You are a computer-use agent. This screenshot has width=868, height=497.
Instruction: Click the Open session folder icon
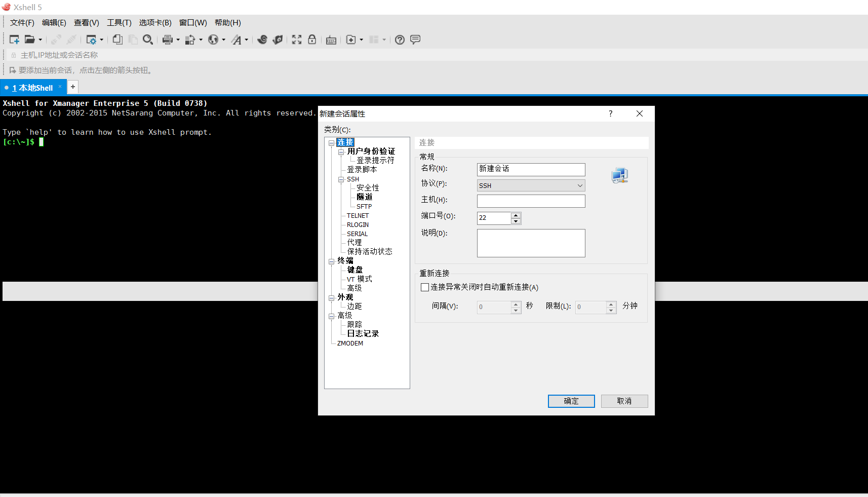click(30, 40)
